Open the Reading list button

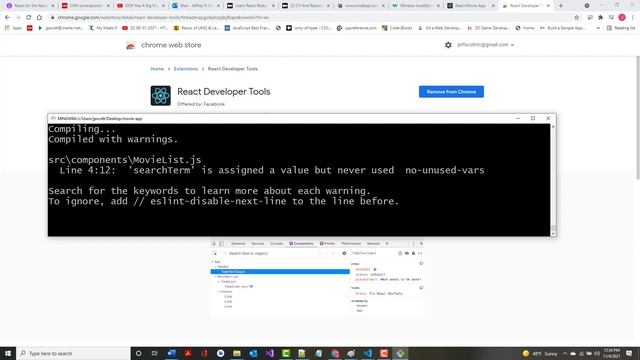(621, 28)
